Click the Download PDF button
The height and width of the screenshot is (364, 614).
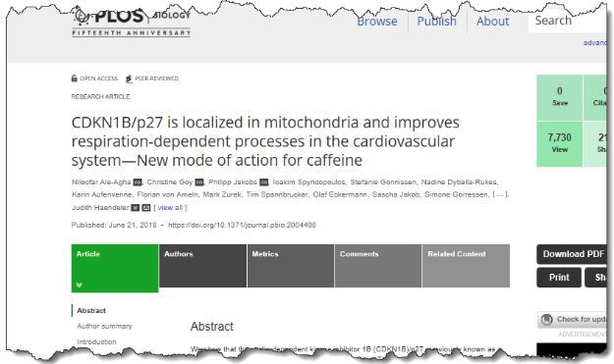pyautogui.click(x=572, y=254)
